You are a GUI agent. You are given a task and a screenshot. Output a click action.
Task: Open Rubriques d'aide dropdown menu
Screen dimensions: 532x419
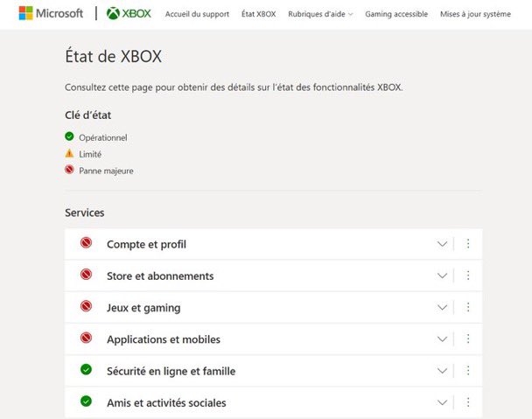(x=320, y=14)
